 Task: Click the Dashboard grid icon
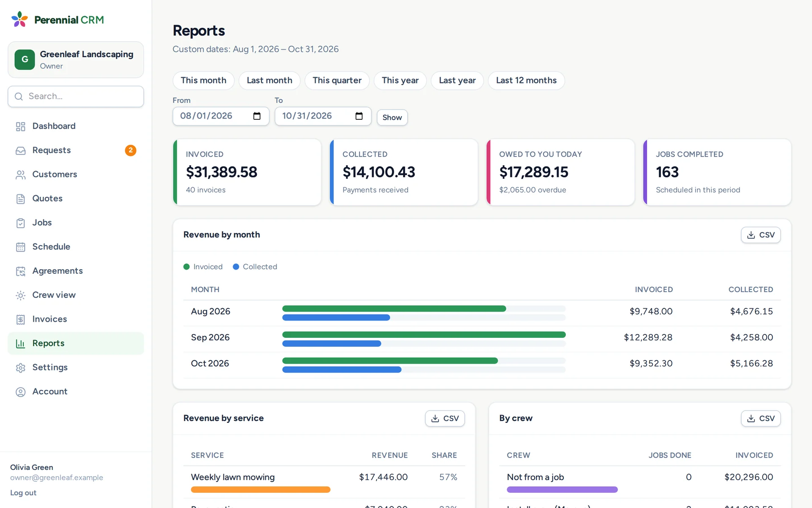tap(20, 127)
